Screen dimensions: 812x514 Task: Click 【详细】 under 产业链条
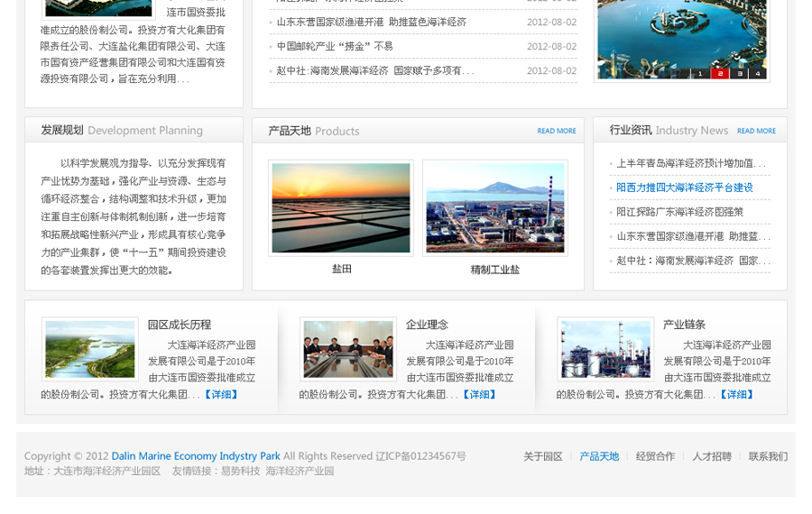(736, 394)
